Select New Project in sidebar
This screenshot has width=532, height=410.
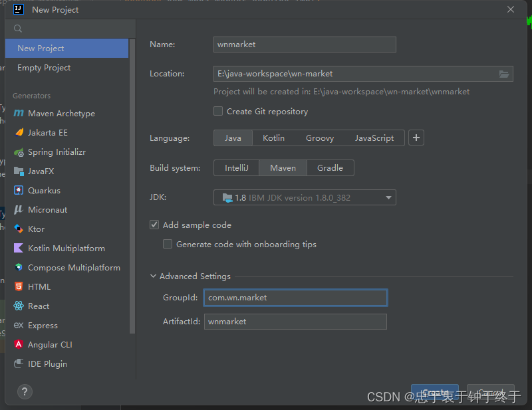(67, 48)
